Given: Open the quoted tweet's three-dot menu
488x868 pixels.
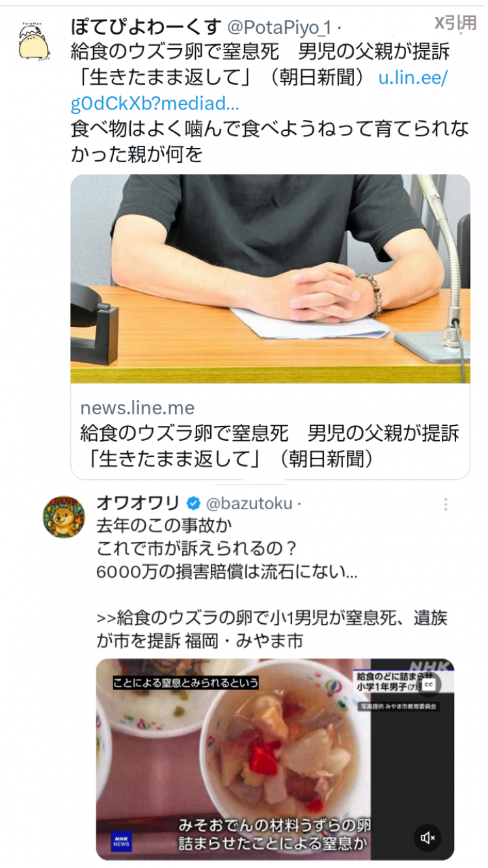Looking at the screenshot, I should [446, 504].
